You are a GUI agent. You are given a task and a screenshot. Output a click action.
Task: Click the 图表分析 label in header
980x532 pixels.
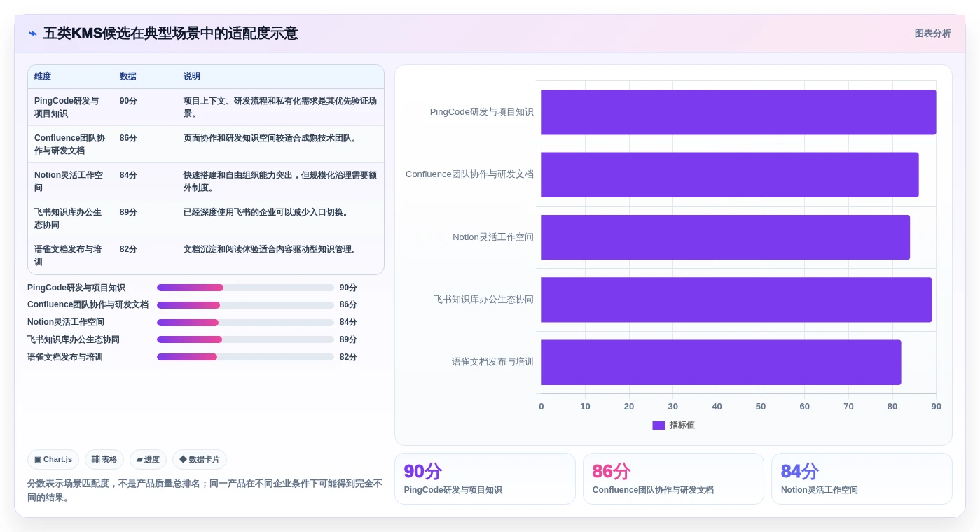932,34
